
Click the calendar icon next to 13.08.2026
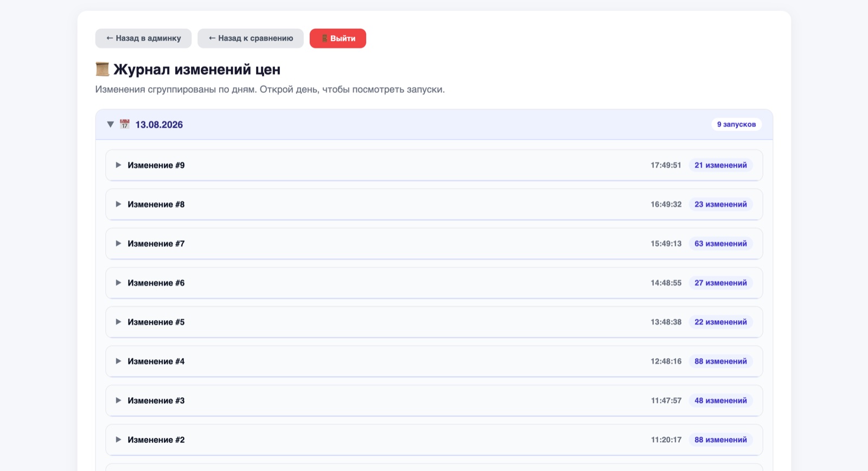click(x=125, y=124)
